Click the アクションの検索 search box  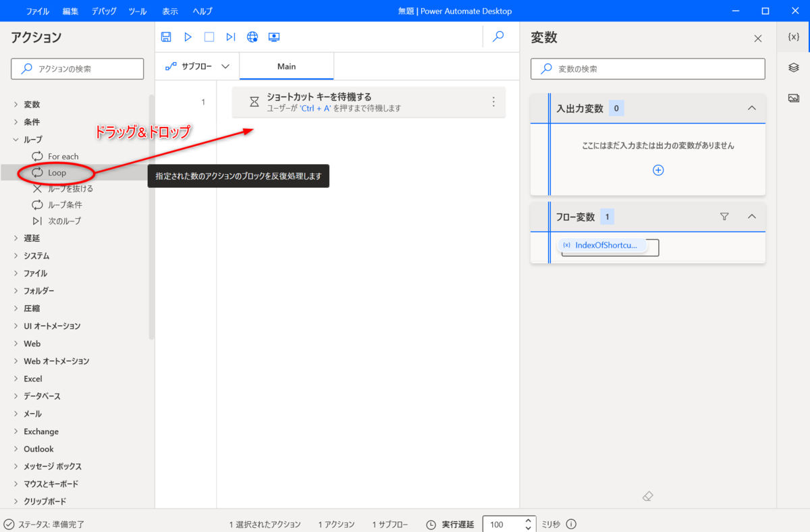[x=78, y=69]
